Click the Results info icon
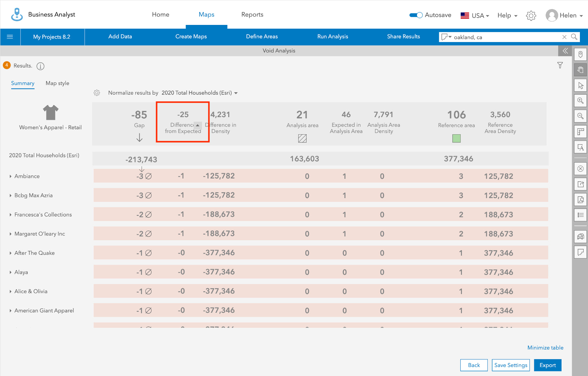The image size is (588, 376). pyautogui.click(x=40, y=66)
